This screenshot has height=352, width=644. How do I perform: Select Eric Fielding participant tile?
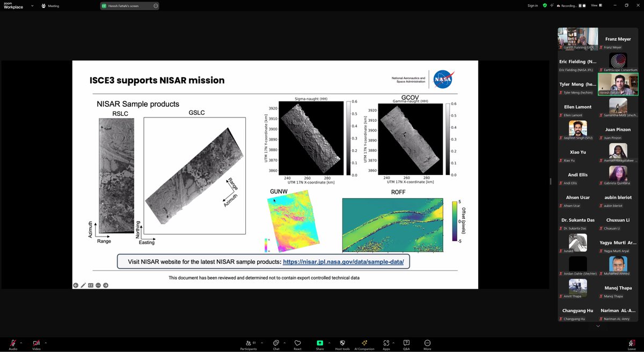click(x=577, y=62)
